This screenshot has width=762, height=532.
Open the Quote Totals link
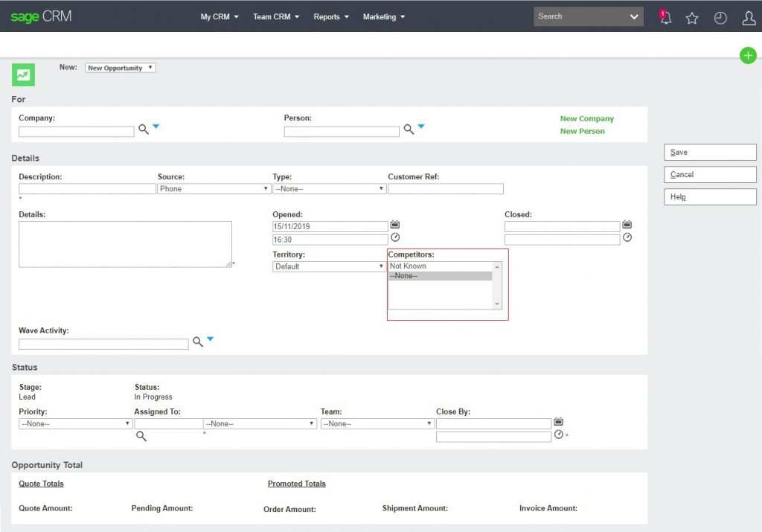[x=42, y=484]
